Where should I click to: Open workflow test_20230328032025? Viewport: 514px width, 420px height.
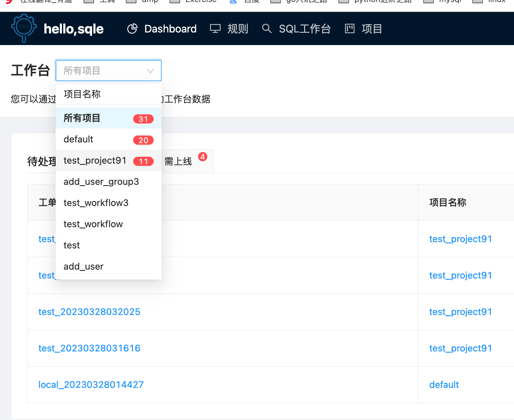point(89,312)
